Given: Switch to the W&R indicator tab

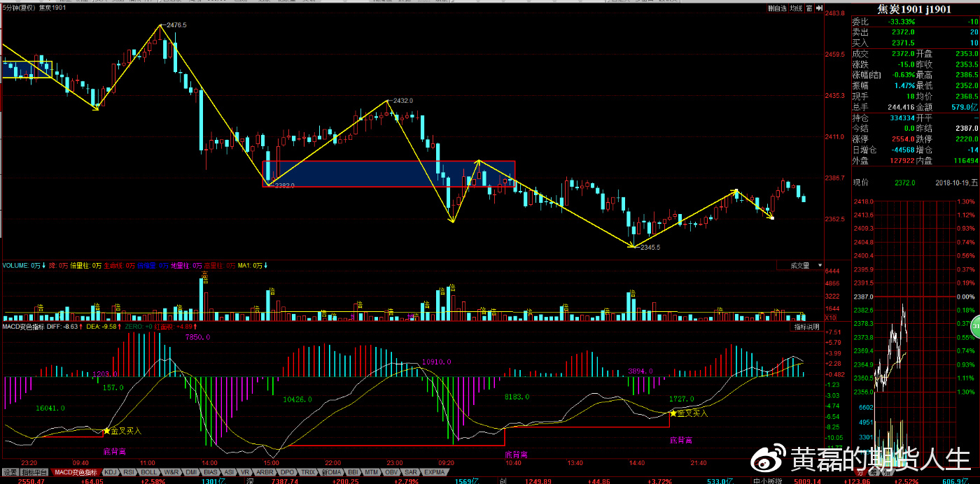Looking at the screenshot, I should click(172, 472).
